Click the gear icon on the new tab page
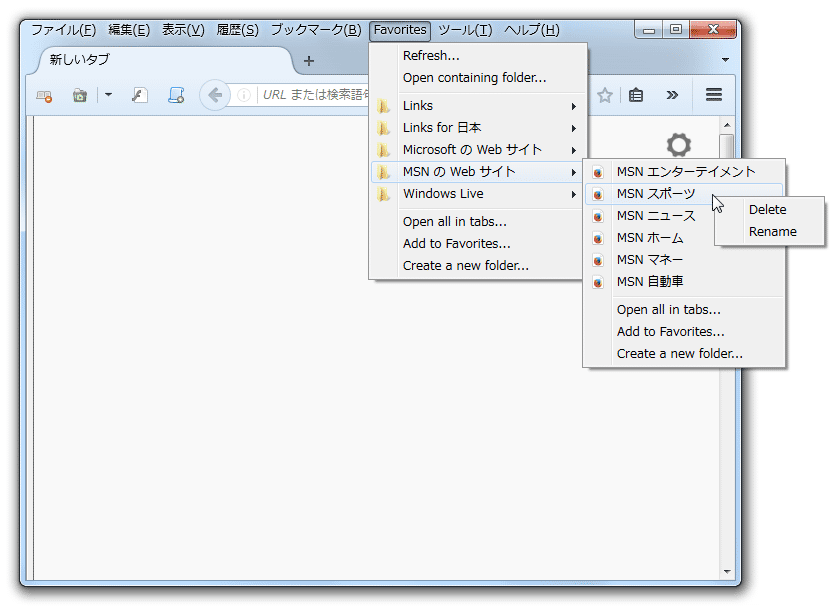 click(x=679, y=145)
